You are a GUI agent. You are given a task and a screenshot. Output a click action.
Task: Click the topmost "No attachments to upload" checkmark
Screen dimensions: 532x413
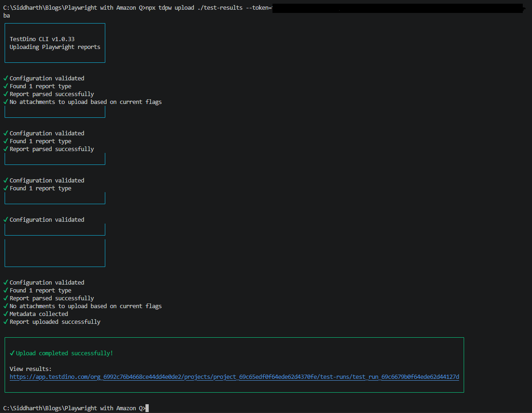[x=6, y=102]
